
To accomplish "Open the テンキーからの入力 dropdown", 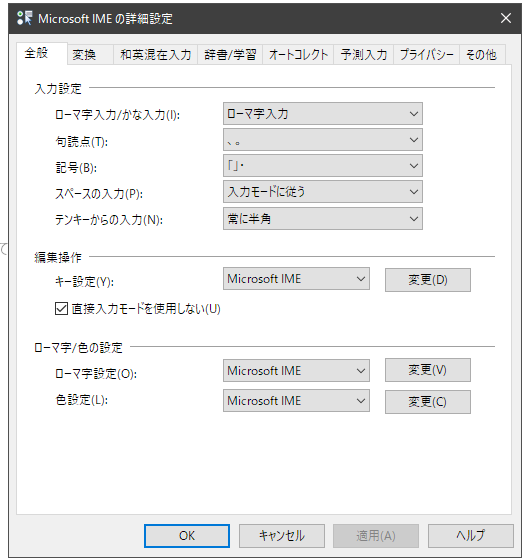I will point(323,219).
